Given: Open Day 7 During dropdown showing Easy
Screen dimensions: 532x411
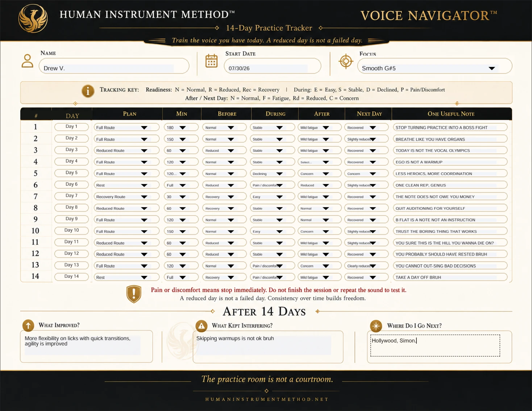Looking at the screenshot, I should 272,197.
